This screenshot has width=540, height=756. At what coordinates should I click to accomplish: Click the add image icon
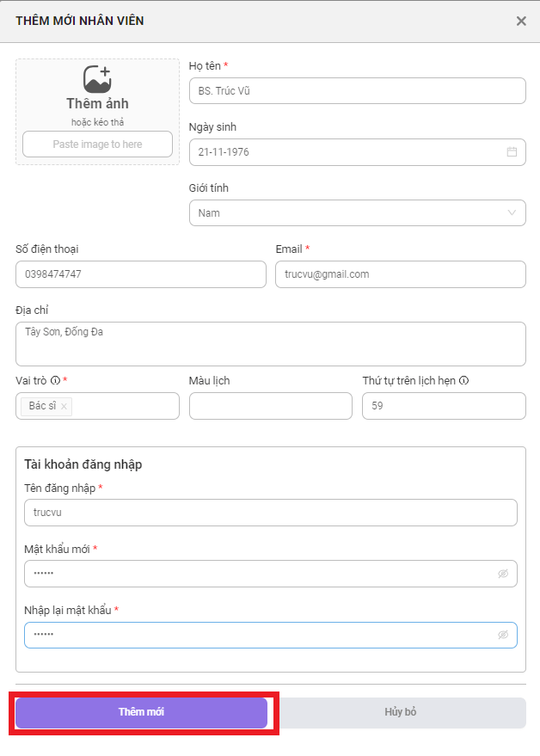pos(97,79)
